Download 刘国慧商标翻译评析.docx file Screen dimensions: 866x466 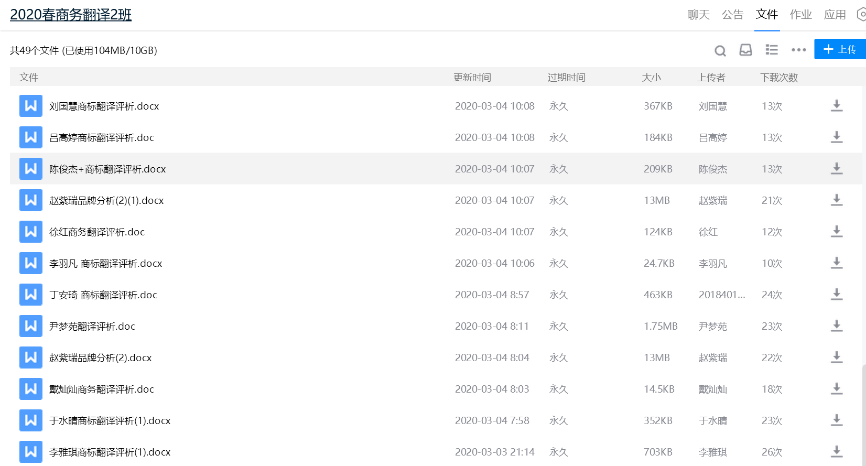tap(837, 106)
